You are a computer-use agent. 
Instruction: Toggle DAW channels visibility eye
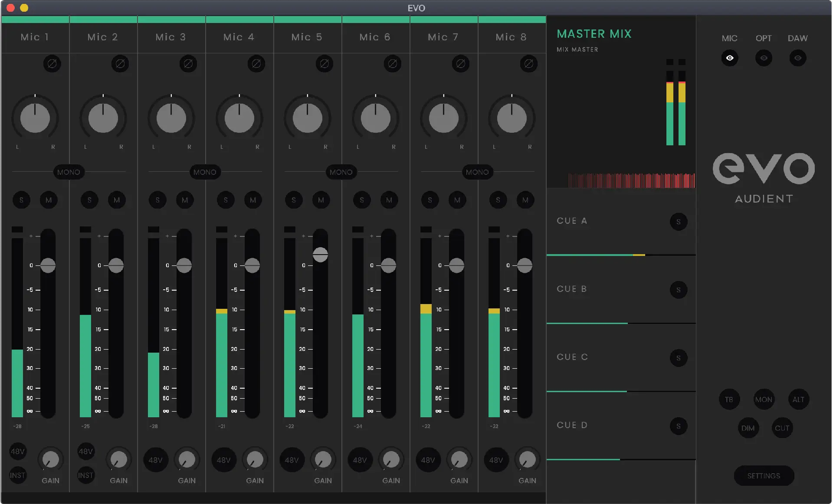click(x=797, y=58)
